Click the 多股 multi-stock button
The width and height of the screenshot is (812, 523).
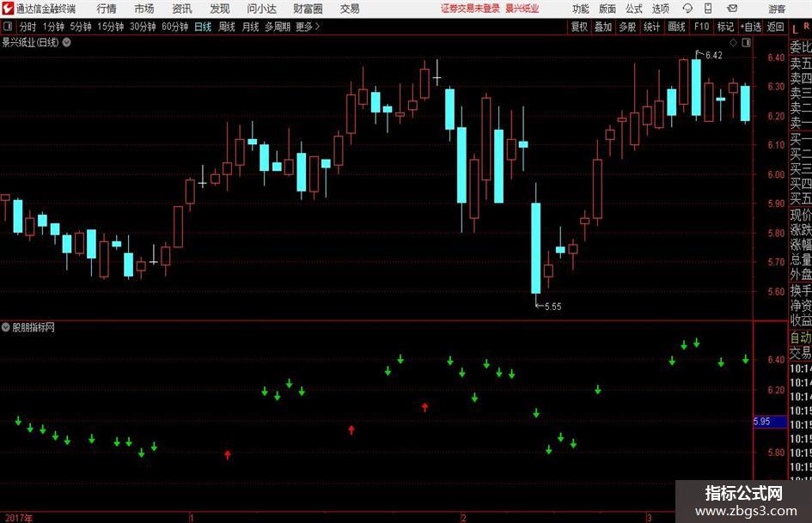[x=627, y=27]
